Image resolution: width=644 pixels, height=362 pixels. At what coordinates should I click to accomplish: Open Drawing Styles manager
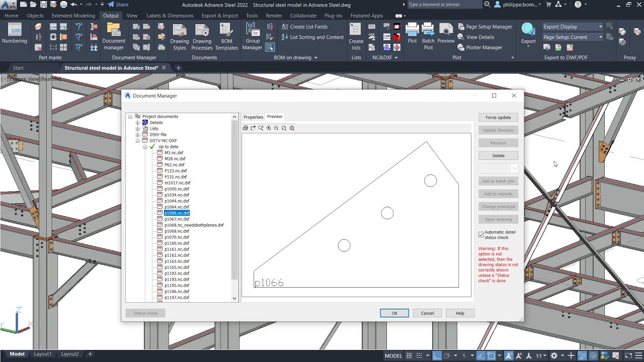click(180, 37)
